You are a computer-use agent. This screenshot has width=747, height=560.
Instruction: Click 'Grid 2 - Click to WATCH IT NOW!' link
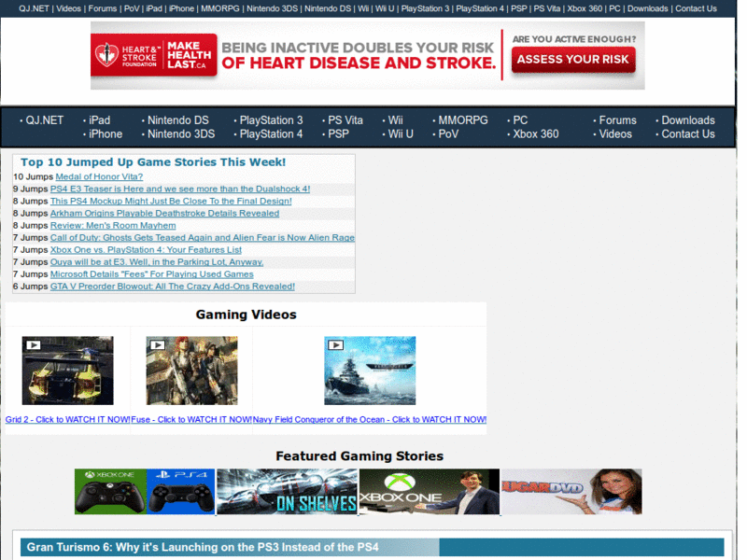pyautogui.click(x=67, y=419)
